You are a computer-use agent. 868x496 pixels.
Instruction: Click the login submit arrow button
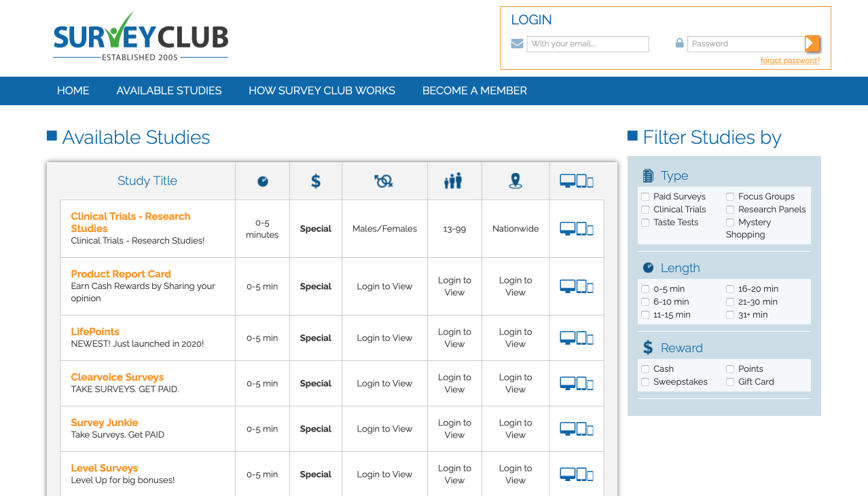coord(812,43)
